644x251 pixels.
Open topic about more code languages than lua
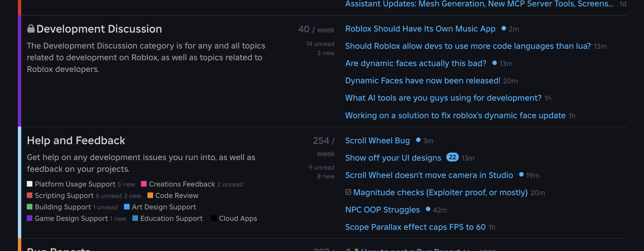[x=468, y=46]
